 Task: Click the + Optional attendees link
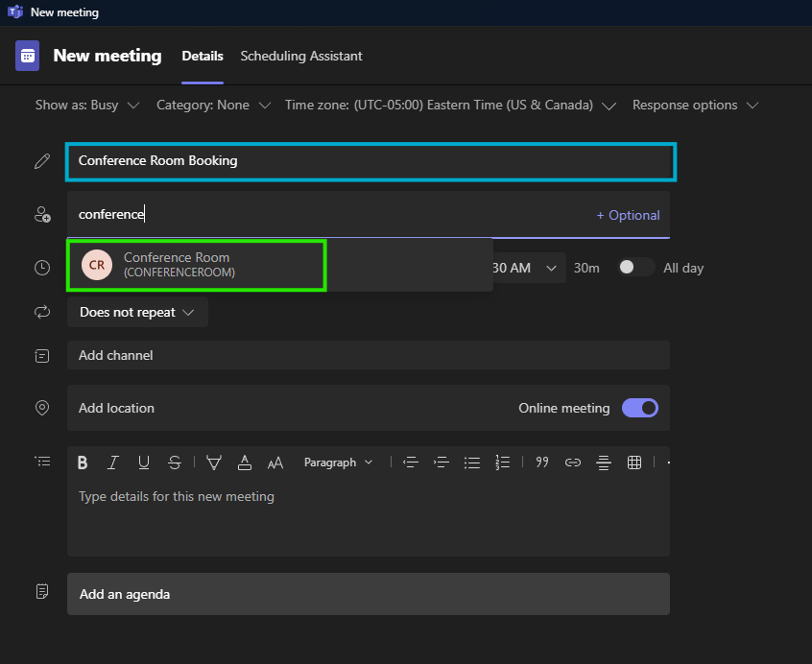(x=628, y=215)
